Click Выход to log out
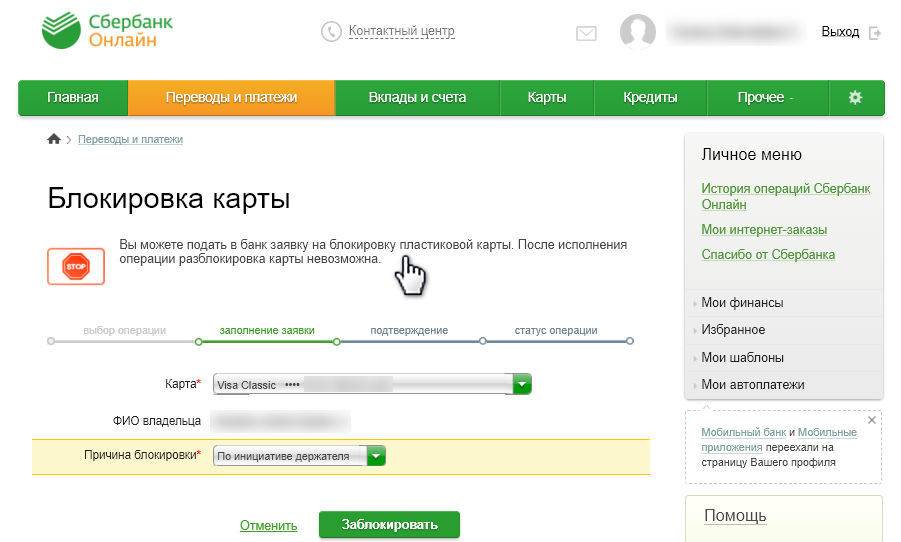The image size is (901, 542). tap(840, 32)
